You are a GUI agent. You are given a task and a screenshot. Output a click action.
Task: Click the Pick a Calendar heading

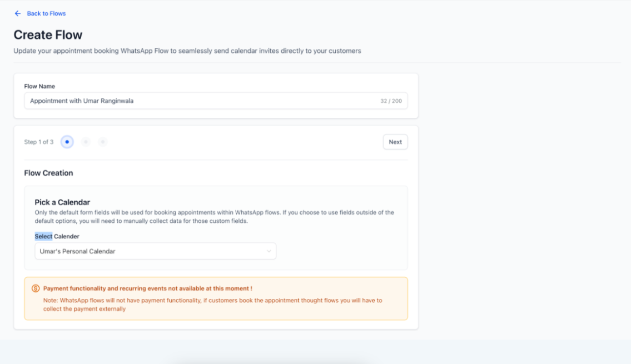pos(62,202)
